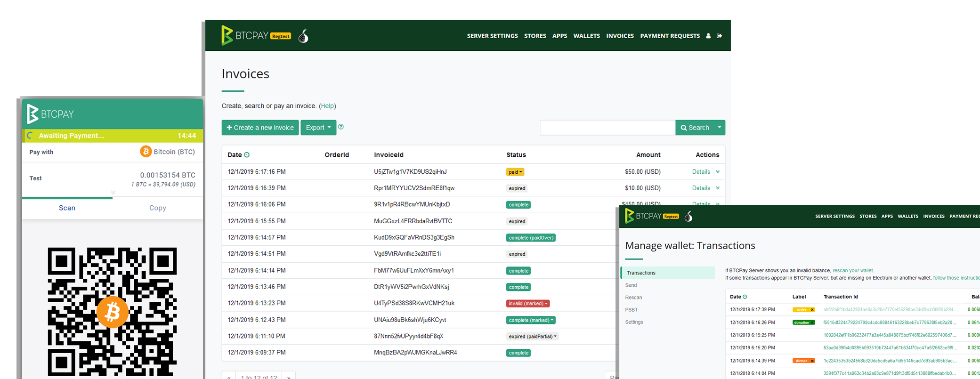Click the Regtest badge in Invoices header
This screenshot has width=980, height=379.
[281, 36]
